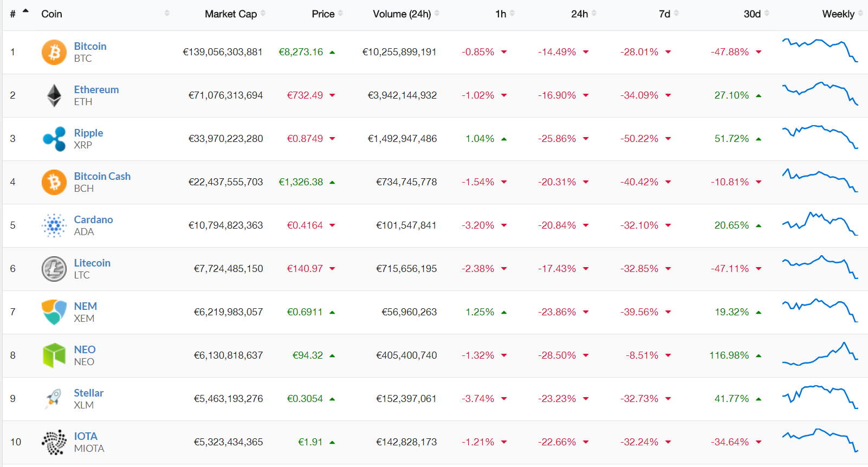Select Cardano volume €101,547,841
The image size is (868, 467).
pyautogui.click(x=406, y=225)
